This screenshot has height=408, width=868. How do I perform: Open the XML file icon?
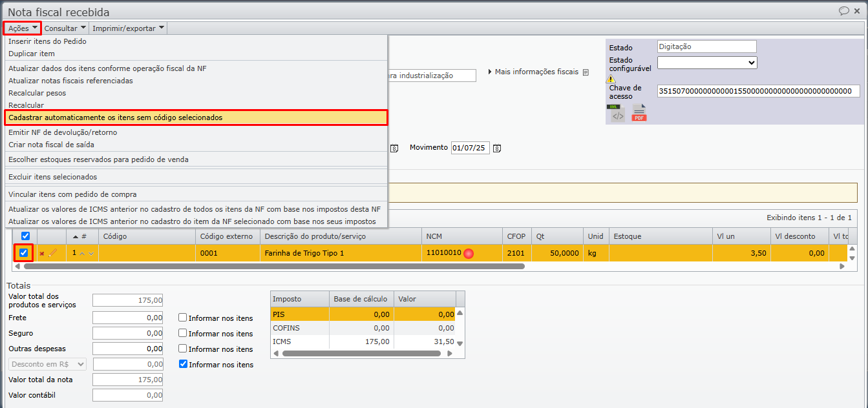tap(617, 114)
